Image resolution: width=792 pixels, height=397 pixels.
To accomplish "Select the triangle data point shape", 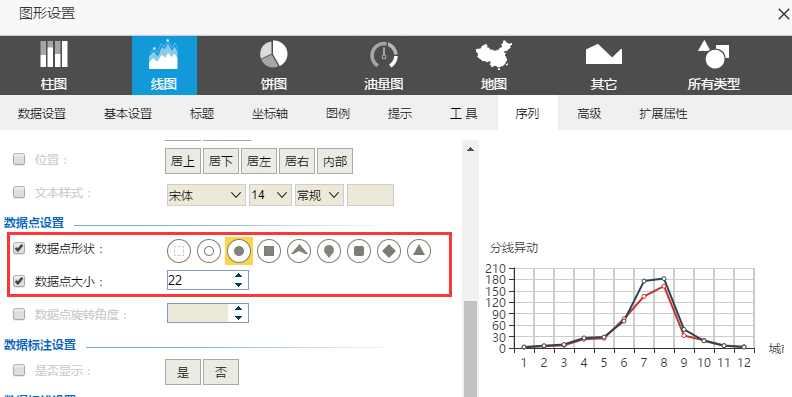I will [419, 251].
